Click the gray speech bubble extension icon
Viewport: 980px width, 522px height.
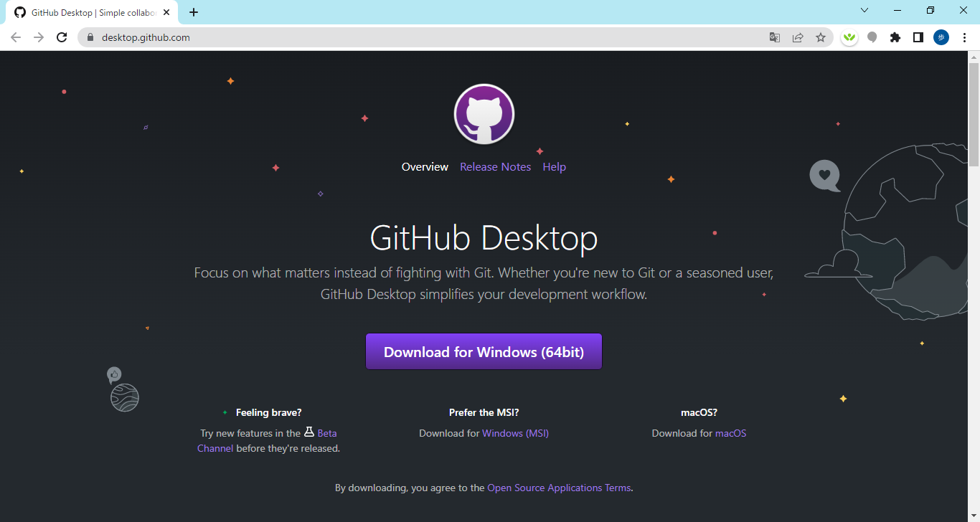point(872,37)
